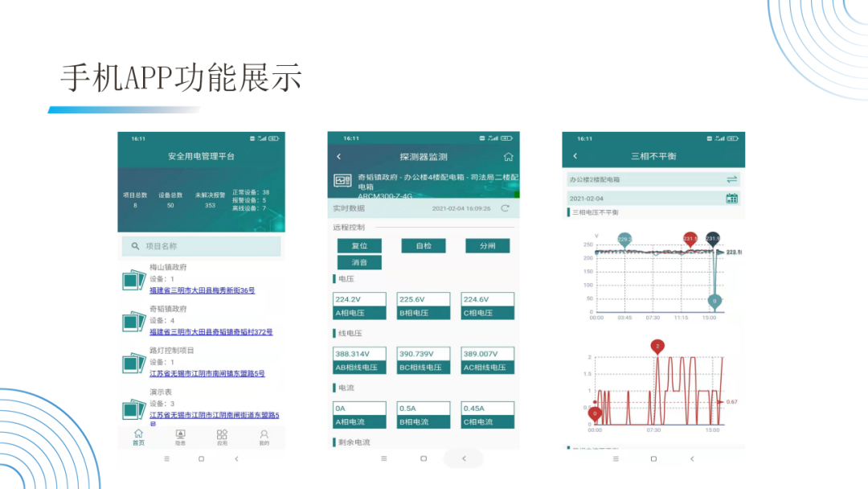Tap the 隐患 monitor icon in bottom navigation
Screen dimensions: 868x489
tap(182, 435)
